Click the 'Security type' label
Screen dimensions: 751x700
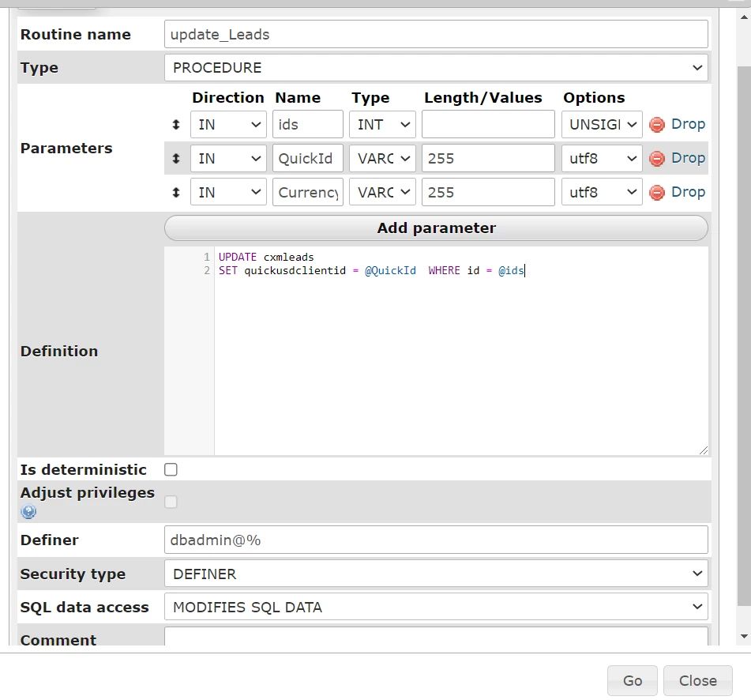point(73,574)
